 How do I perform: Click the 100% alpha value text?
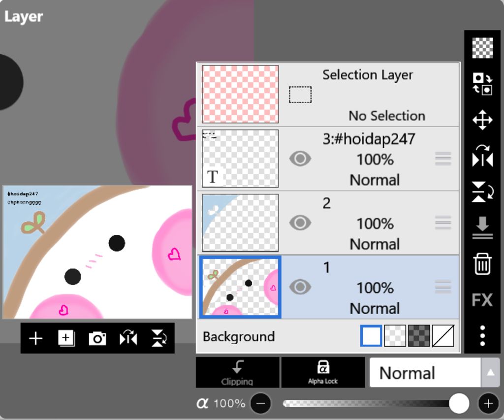[229, 403]
